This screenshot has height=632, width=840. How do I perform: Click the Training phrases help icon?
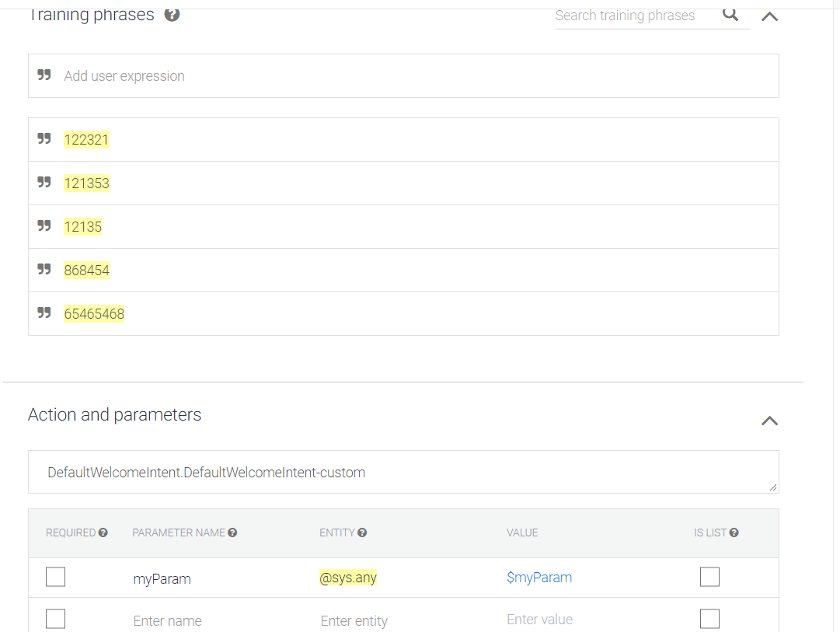click(172, 15)
